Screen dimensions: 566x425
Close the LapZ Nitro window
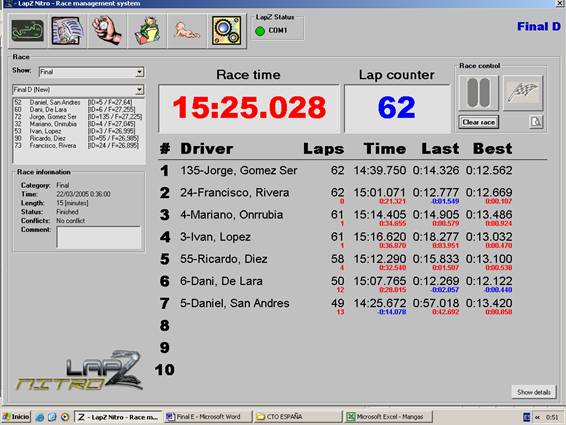point(560,3)
